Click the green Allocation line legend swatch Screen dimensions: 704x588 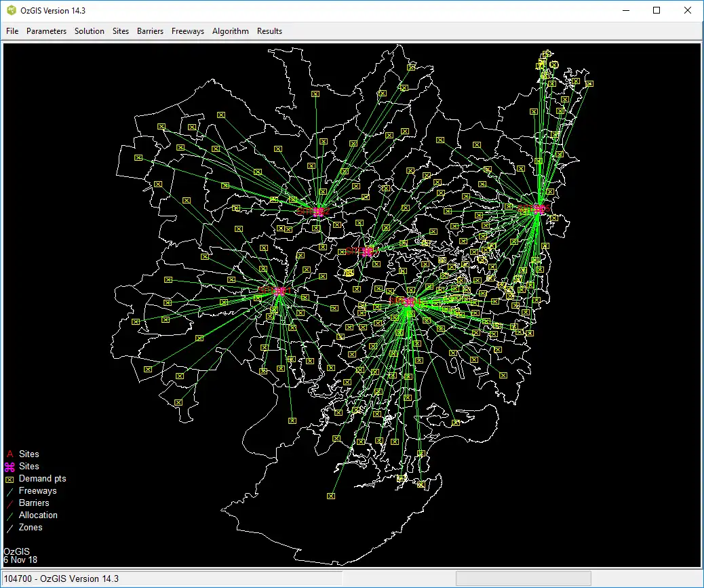(x=9, y=515)
